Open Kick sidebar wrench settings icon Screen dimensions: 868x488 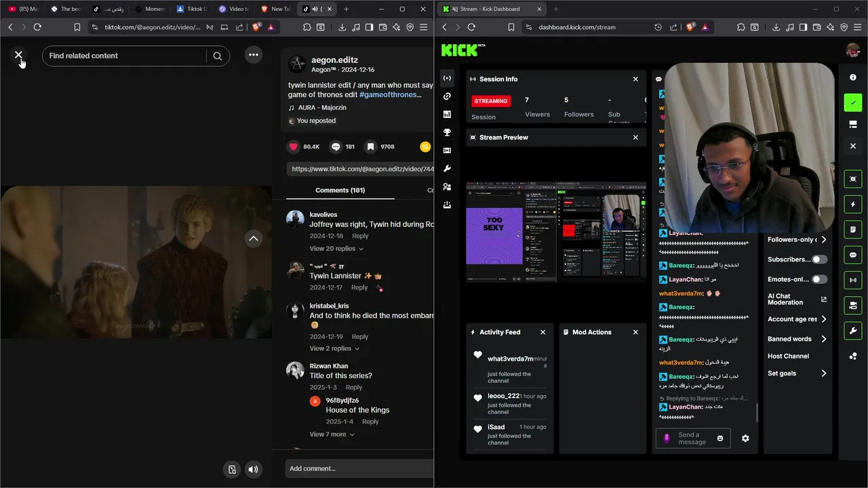coord(447,169)
